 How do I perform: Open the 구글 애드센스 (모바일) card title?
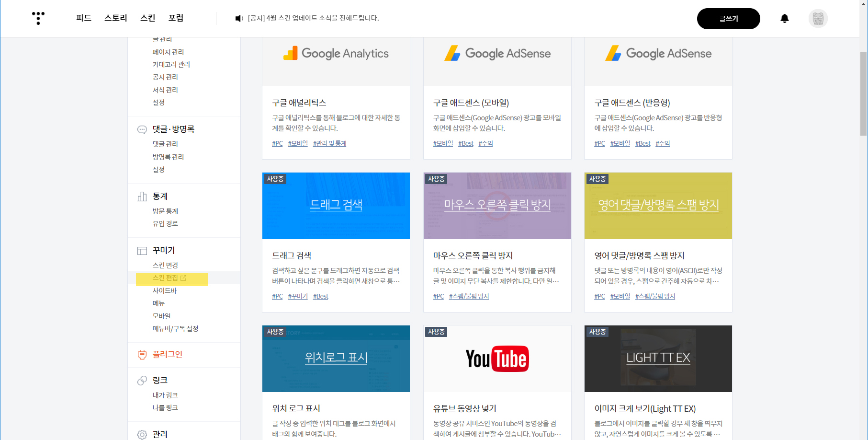tap(471, 103)
